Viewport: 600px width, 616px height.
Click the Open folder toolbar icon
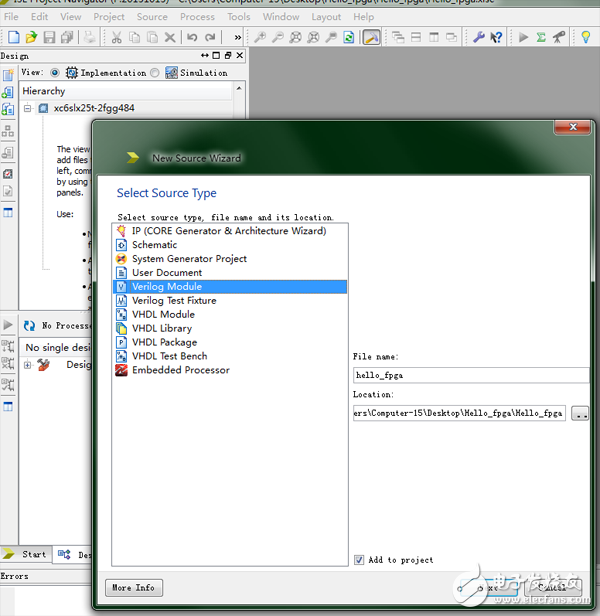(x=31, y=37)
